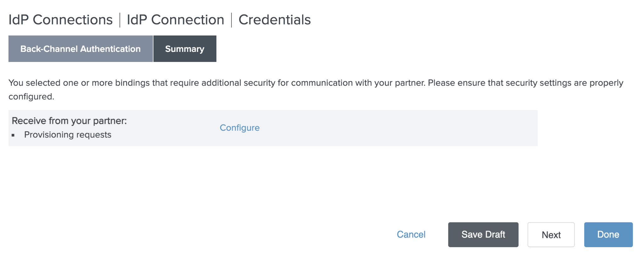Click separator before Credentials breadcrumb
Viewport: 644px width, 261px height.
[231, 20]
